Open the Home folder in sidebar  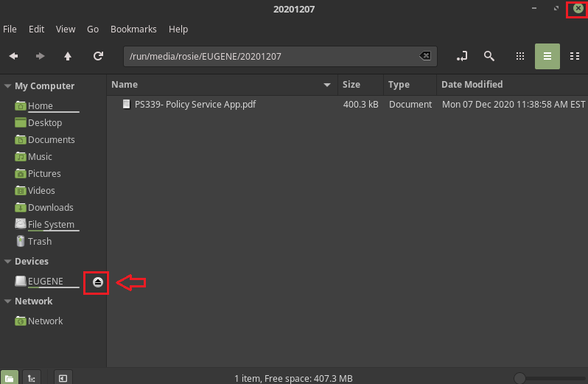40,105
